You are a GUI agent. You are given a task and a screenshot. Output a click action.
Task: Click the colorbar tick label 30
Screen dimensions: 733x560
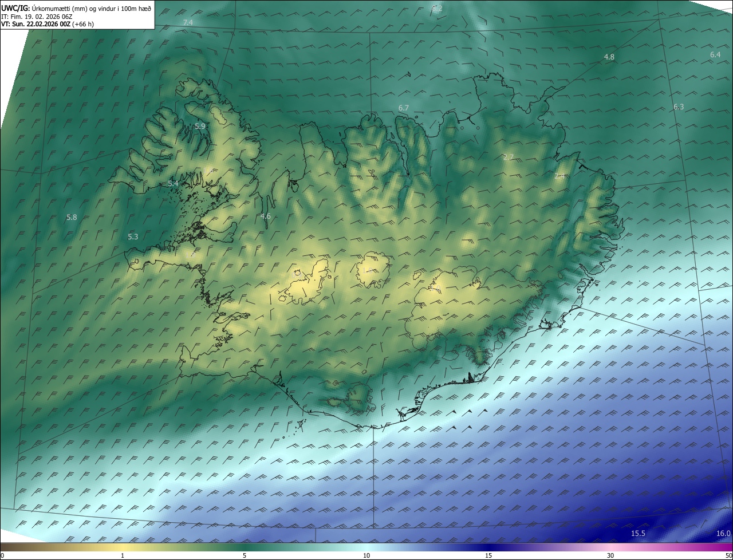coord(610,555)
